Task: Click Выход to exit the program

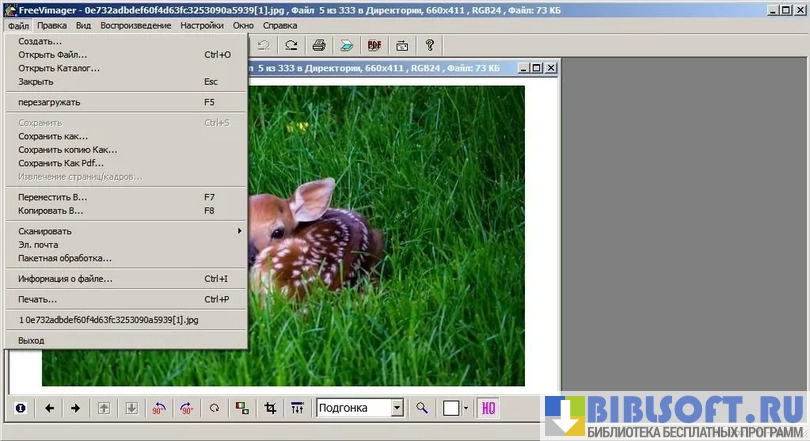Action: point(31,340)
